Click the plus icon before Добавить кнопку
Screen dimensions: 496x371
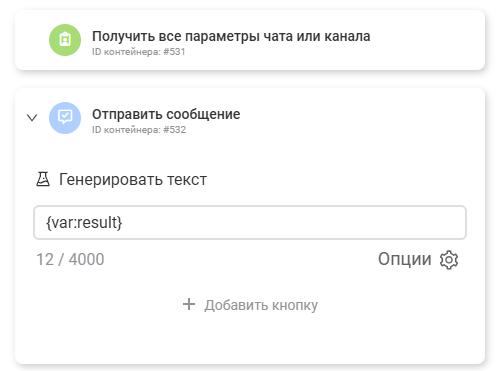[189, 304]
